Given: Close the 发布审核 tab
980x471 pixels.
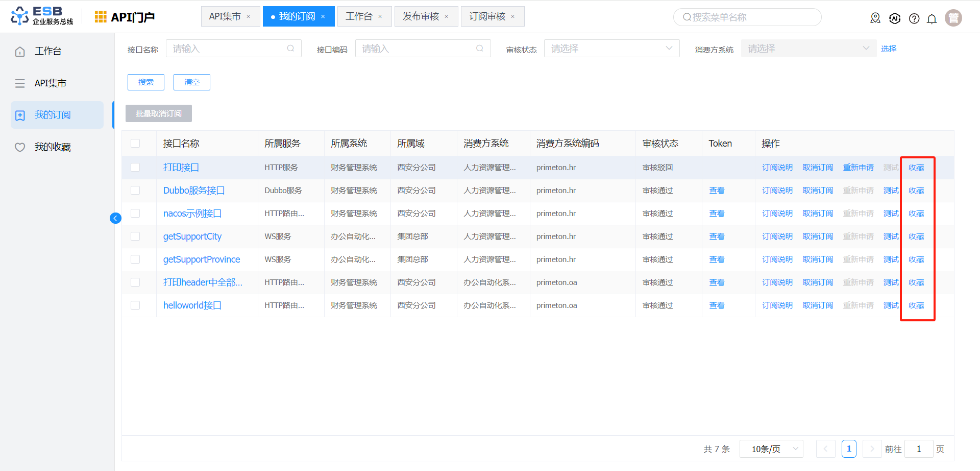Looking at the screenshot, I should pyautogui.click(x=447, y=17).
